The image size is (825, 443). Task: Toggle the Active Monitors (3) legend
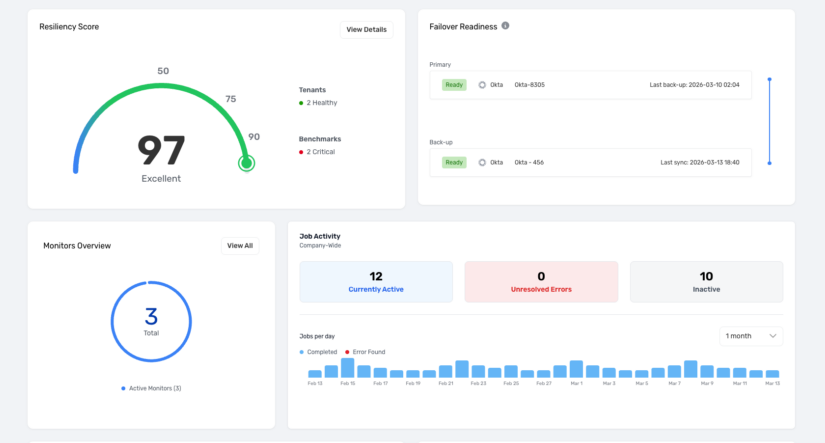[x=151, y=388]
